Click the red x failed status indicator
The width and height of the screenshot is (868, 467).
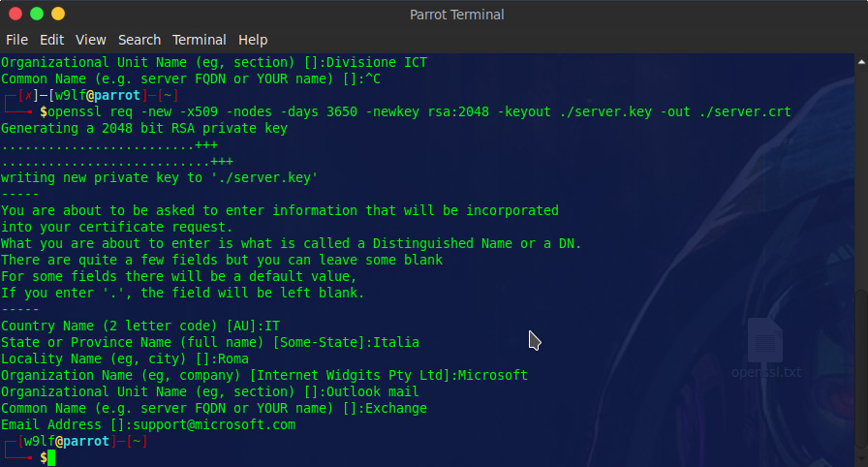click(28, 95)
